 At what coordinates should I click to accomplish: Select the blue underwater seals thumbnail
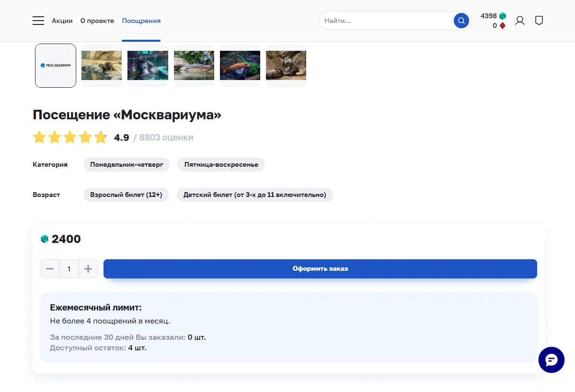[x=148, y=66]
